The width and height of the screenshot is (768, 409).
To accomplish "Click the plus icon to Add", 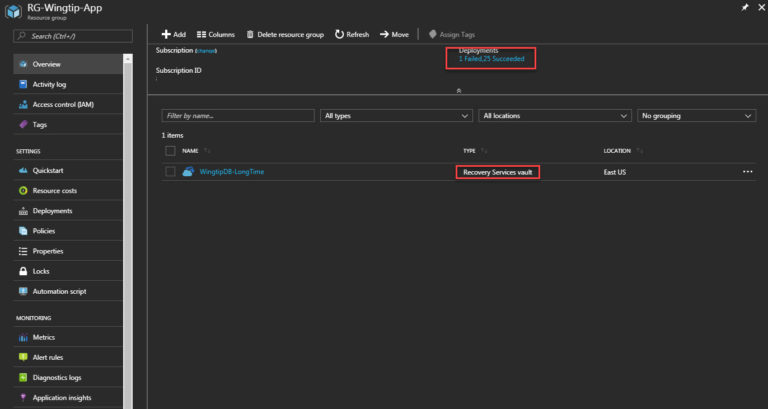I will click(167, 34).
